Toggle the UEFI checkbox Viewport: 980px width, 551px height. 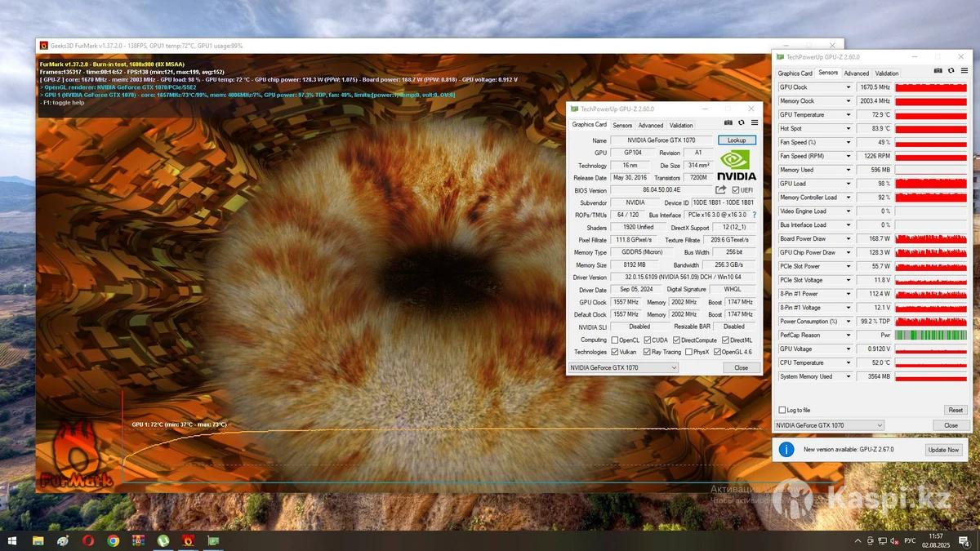click(x=736, y=190)
